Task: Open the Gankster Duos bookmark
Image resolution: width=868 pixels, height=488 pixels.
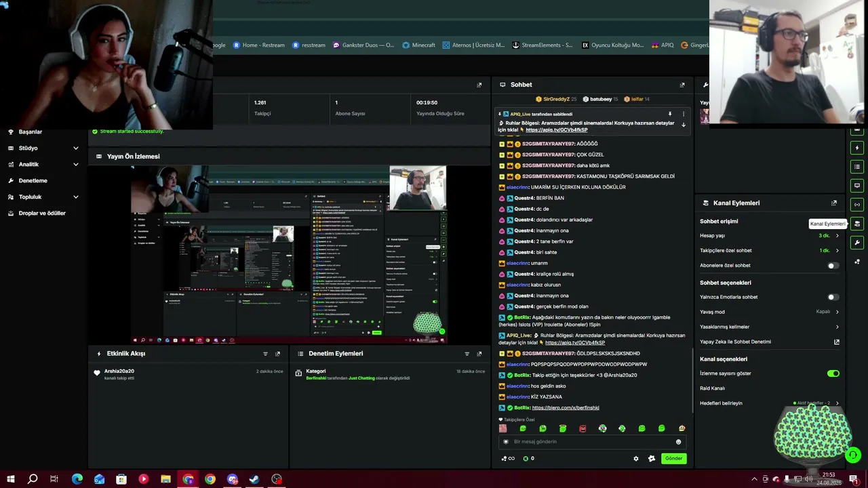Action: pos(363,45)
